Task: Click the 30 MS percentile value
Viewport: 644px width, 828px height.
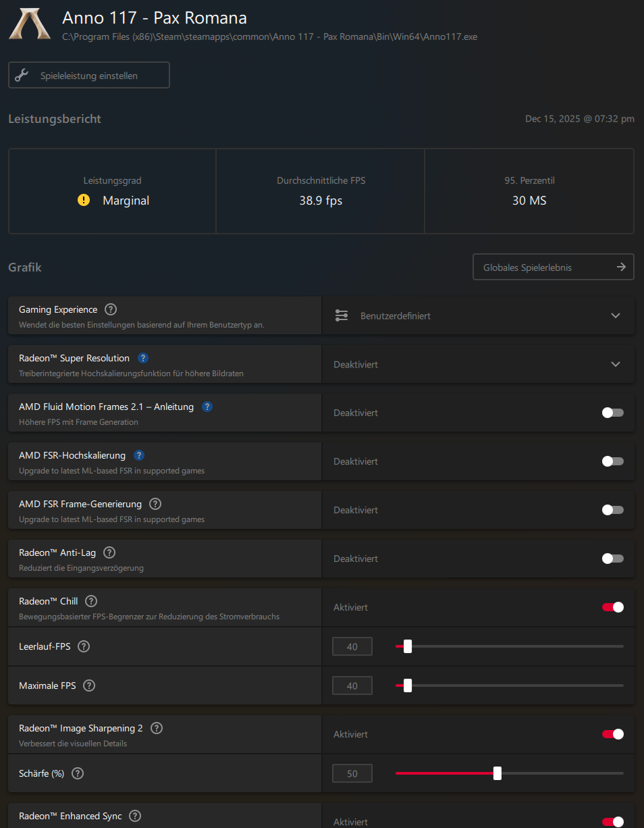Action: click(x=529, y=201)
